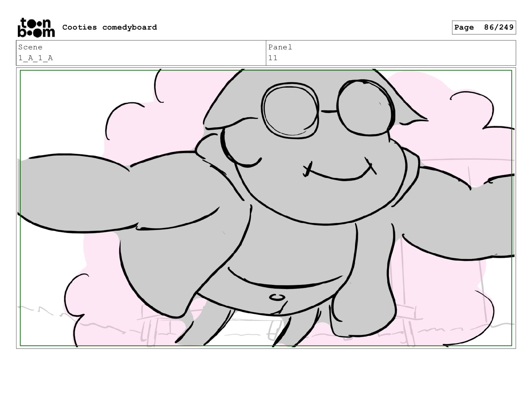Click the 'Page 86/249' page indicator
Screen dimensions: 532x411
(x=484, y=28)
